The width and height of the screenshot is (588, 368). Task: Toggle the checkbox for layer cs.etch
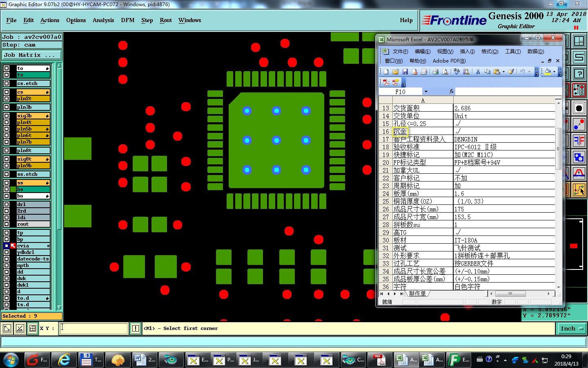point(7,83)
